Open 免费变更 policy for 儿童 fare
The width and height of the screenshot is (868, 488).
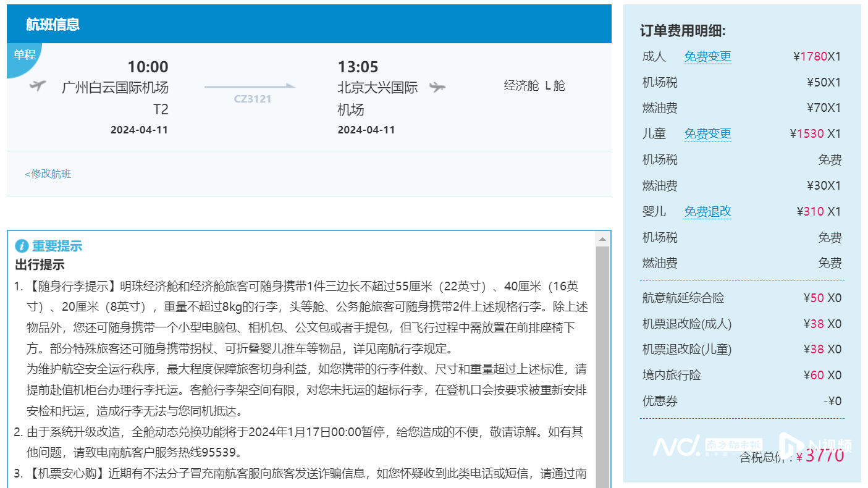coord(707,134)
